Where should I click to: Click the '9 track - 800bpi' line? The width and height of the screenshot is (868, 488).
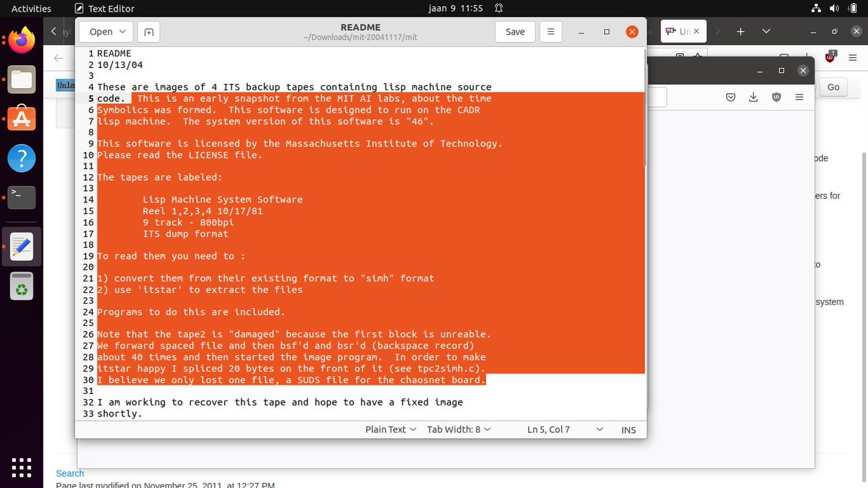tap(188, 222)
